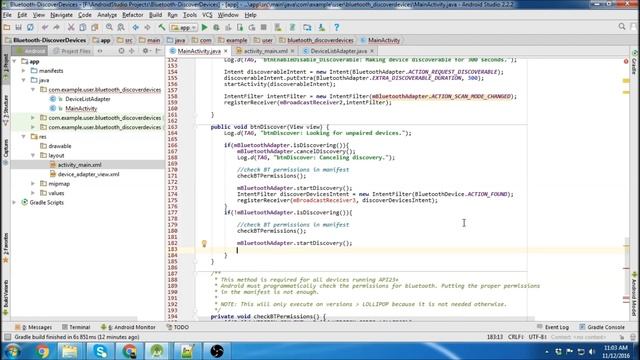Collapse the res folder node
640x360 pixels.
[x=24, y=137]
